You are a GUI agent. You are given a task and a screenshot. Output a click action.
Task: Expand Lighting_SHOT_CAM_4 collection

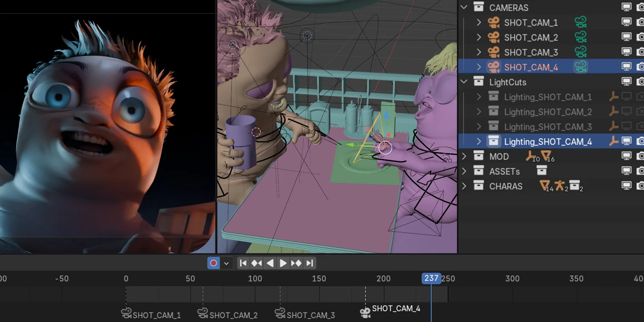(479, 141)
